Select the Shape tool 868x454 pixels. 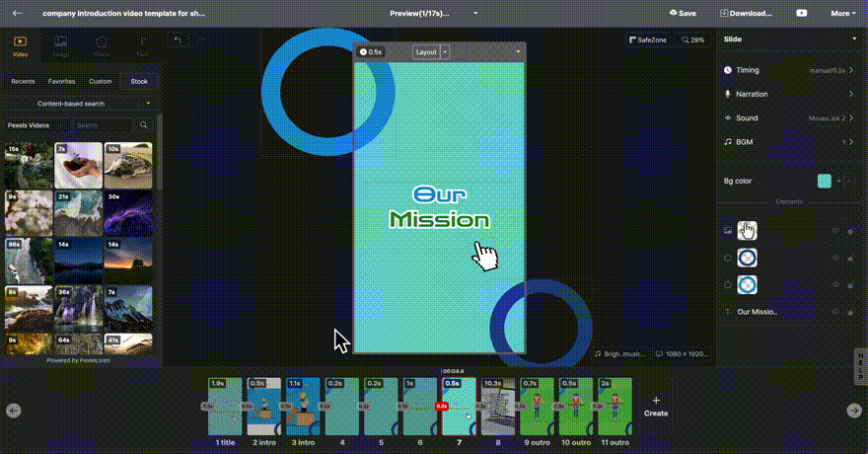tap(102, 46)
